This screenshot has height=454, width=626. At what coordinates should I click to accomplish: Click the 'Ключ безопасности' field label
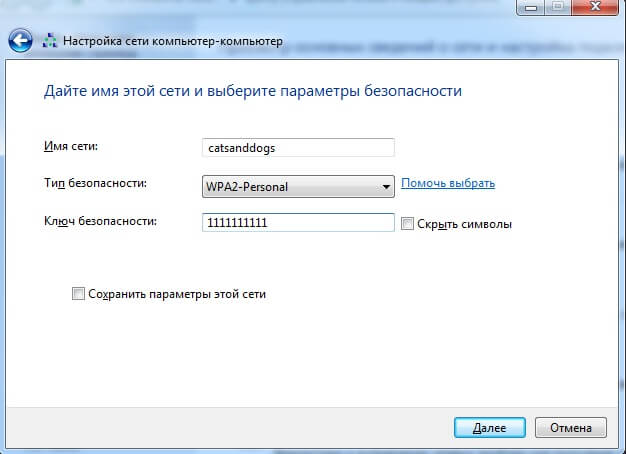(101, 221)
